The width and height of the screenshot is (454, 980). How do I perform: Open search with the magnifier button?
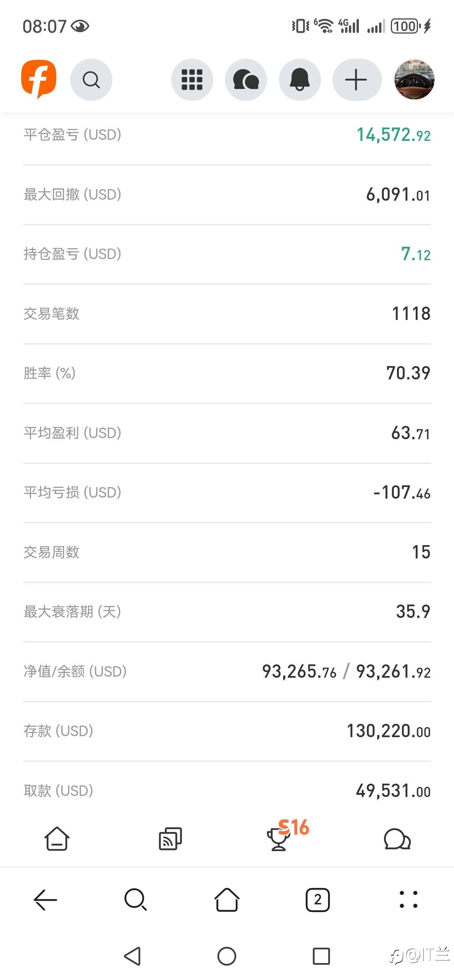coord(91,80)
